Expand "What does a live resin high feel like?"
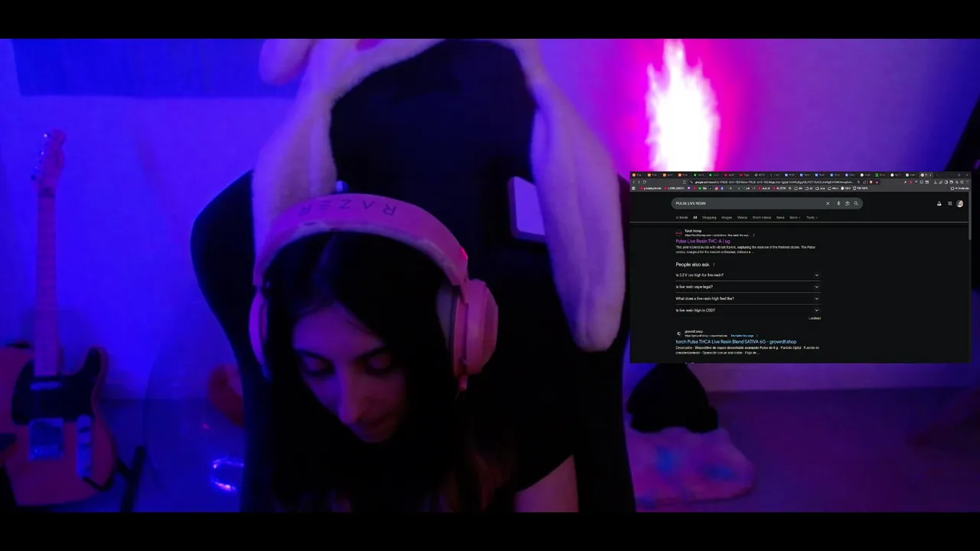The height and width of the screenshot is (551, 980). click(x=748, y=298)
